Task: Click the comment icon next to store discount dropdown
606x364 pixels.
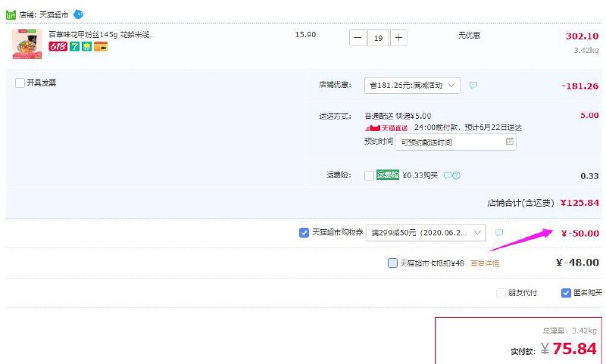Action: (473, 85)
